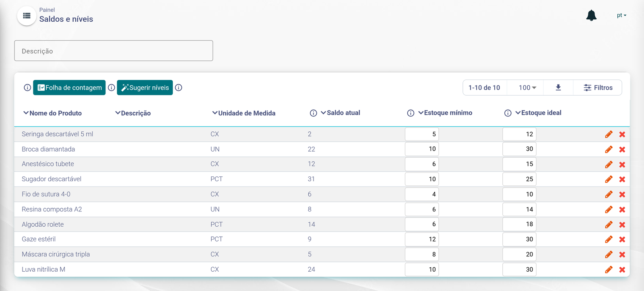
Task: Focus the Descrição search field
Action: (x=114, y=51)
